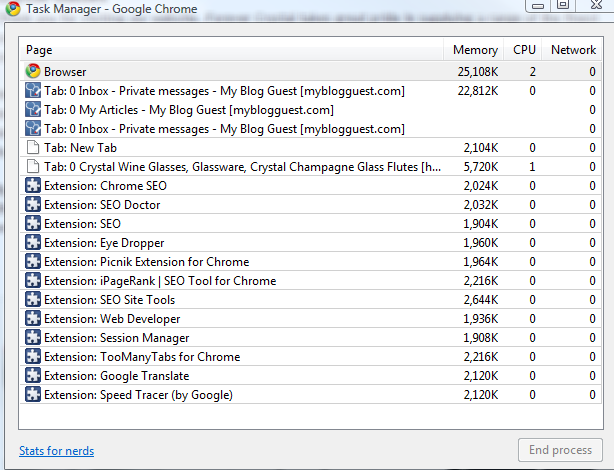This screenshot has width=614, height=470.
Task: Select the Crystal Wine Glasses tab row
Action: click(x=311, y=166)
